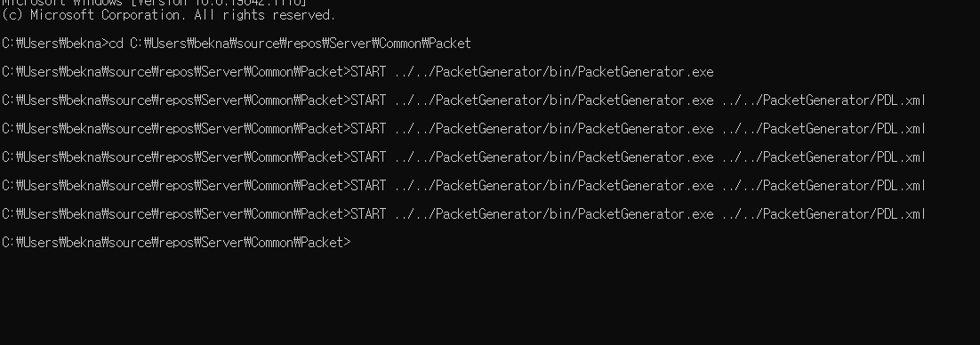
Task: Click the prompt path of the first START line
Action: 176,72
